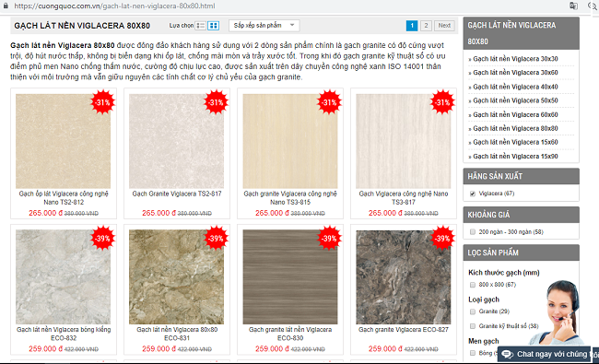The image size is (599, 364).
Task: Tick the Granite (29) tile type checkbox
Action: pyautogui.click(x=473, y=311)
